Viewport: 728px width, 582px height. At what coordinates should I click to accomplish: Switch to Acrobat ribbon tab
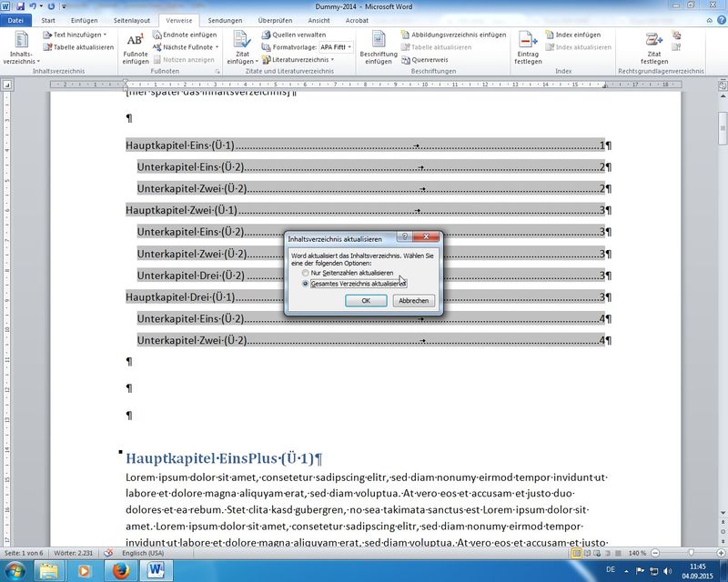tap(357, 20)
